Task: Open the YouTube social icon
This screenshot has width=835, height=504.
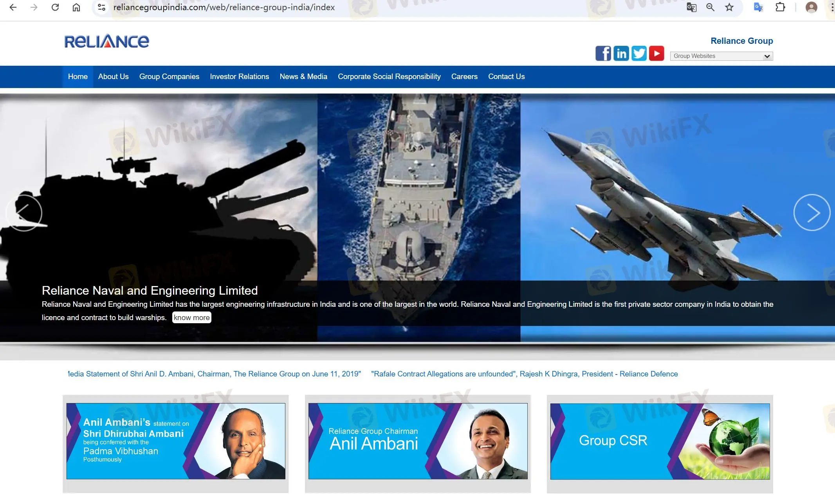Action: point(656,53)
